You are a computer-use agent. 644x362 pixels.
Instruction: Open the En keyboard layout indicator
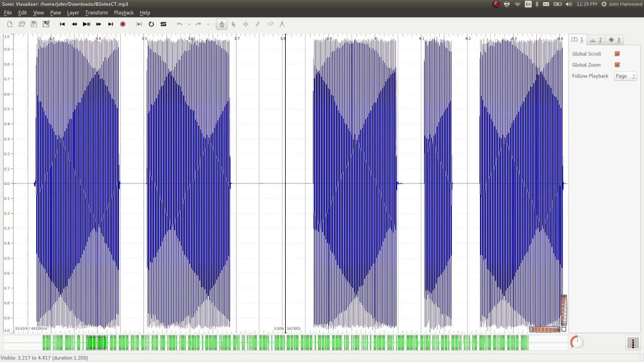pyautogui.click(x=528, y=4)
